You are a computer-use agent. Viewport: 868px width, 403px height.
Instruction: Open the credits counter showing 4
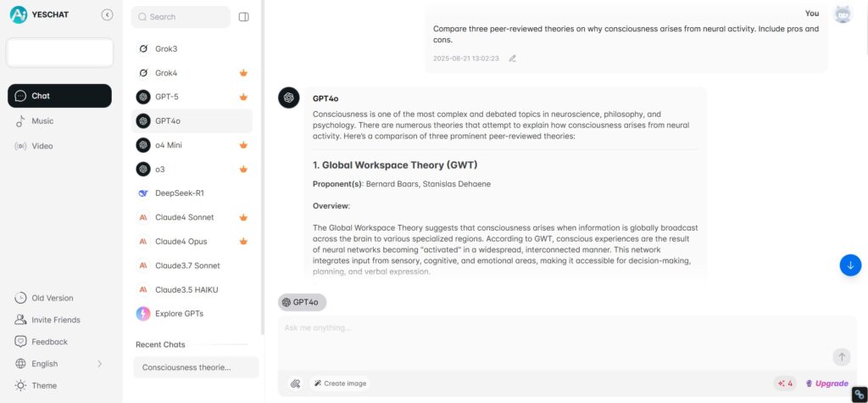click(786, 383)
